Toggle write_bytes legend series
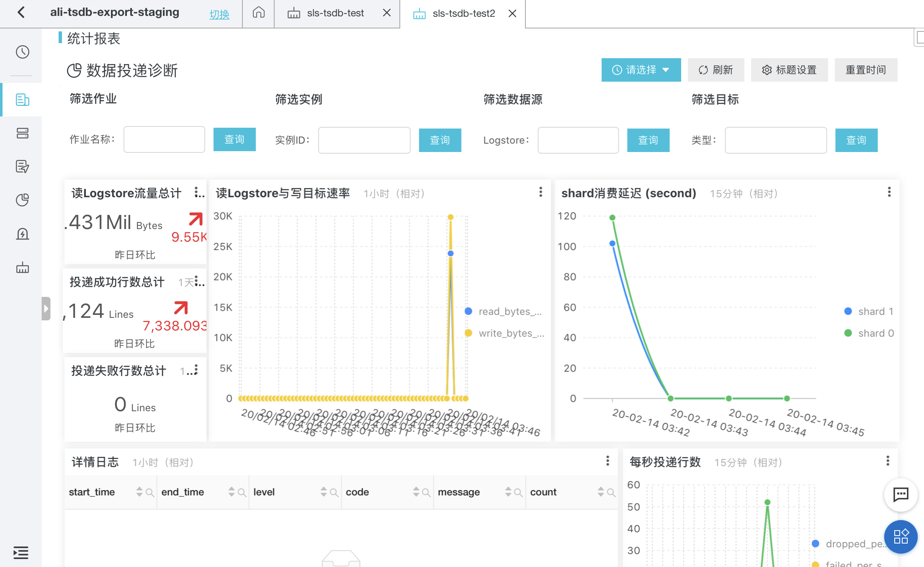Screen dimensions: 924x567 click(x=505, y=333)
